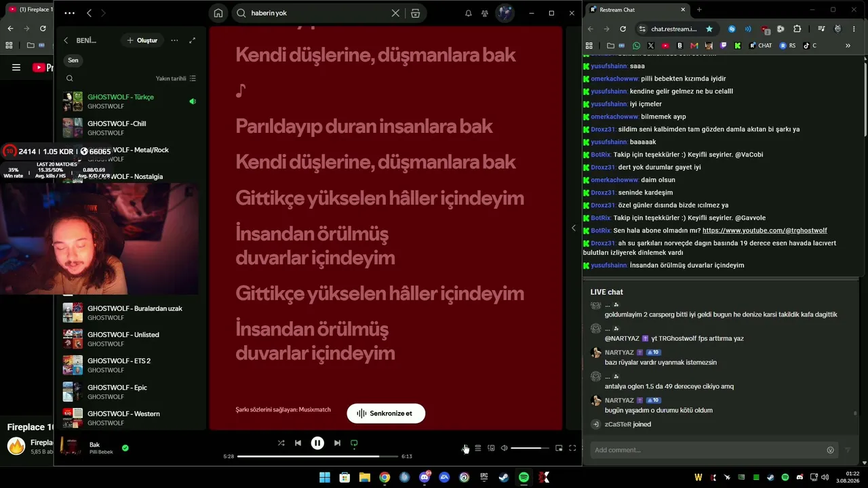Select the 'Sen' filter chip

[73, 60]
